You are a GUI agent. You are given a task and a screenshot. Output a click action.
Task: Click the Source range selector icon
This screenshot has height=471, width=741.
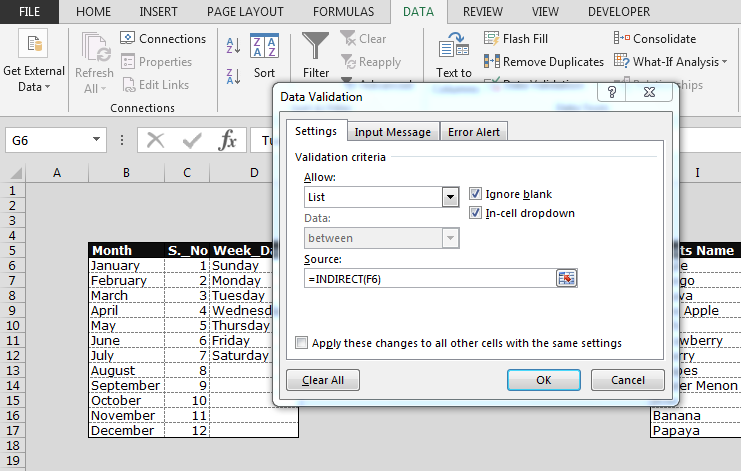[x=567, y=278]
